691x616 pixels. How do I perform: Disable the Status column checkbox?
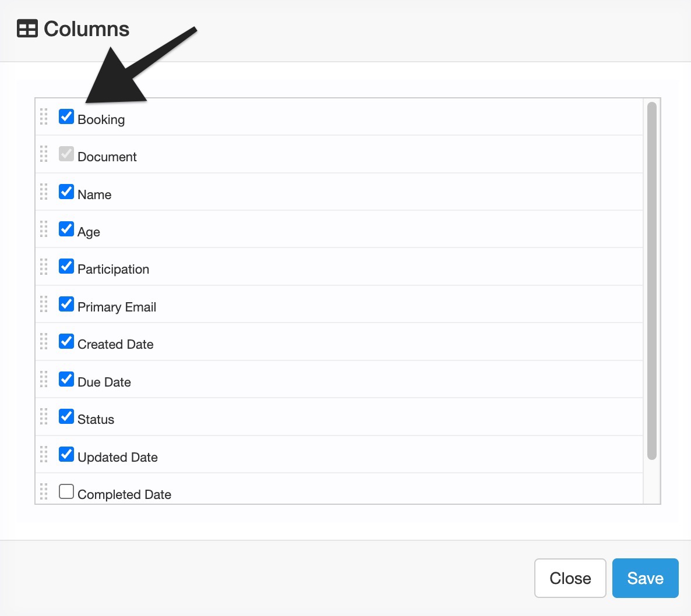pyautogui.click(x=66, y=416)
